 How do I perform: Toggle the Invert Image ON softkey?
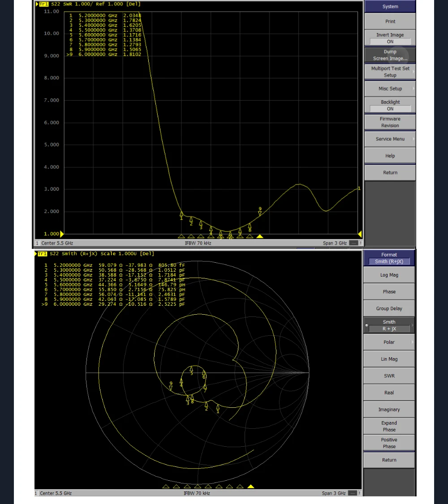(x=390, y=38)
